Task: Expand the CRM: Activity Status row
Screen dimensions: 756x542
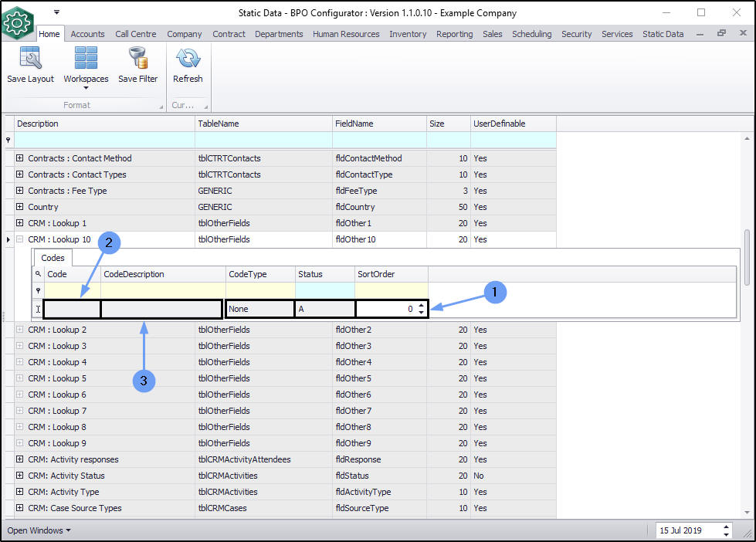Action: (x=19, y=476)
